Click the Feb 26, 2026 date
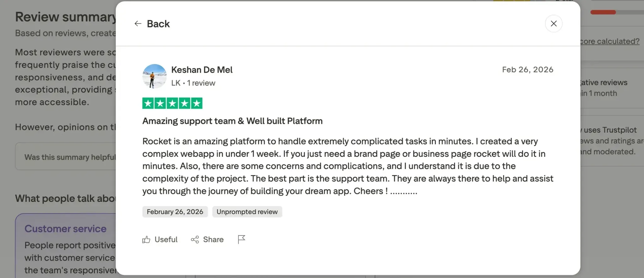 (528, 70)
